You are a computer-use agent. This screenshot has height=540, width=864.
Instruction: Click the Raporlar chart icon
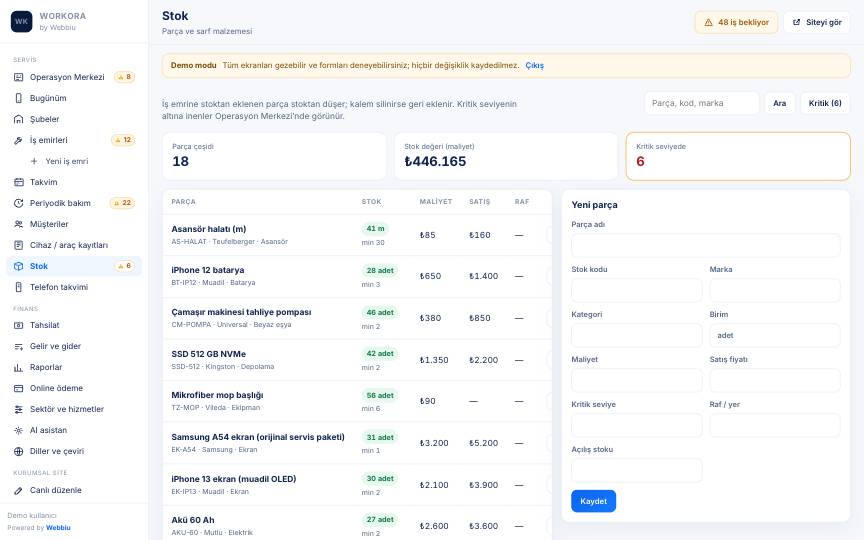(x=18, y=367)
